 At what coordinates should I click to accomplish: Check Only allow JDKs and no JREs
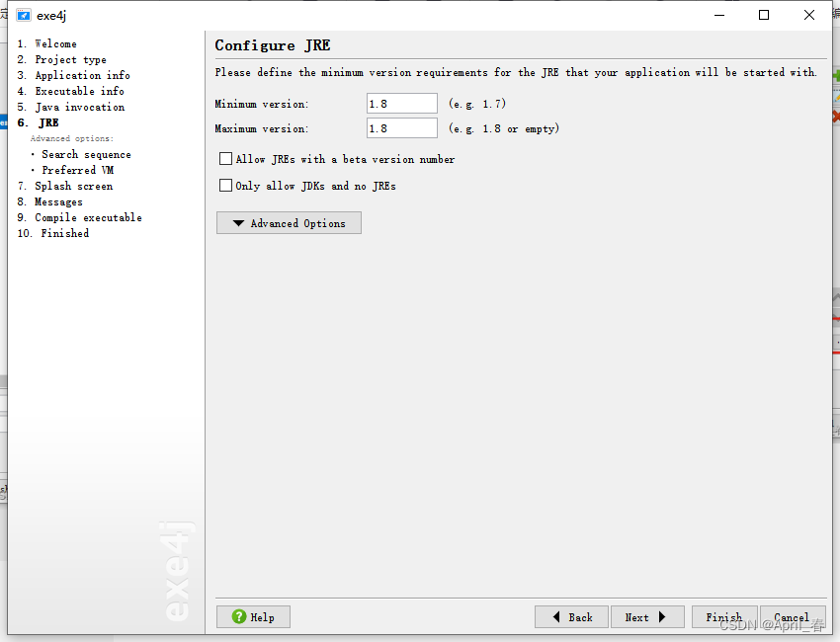pyautogui.click(x=225, y=186)
